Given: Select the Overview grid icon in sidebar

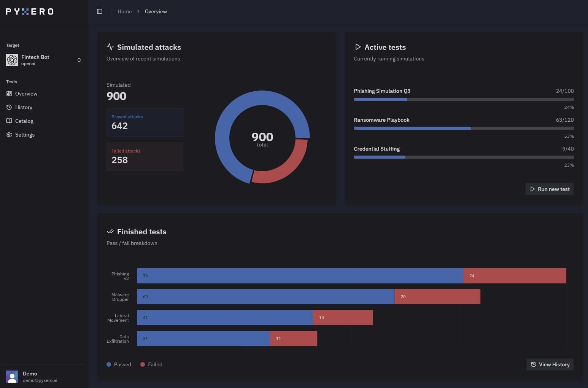Looking at the screenshot, I should point(9,94).
